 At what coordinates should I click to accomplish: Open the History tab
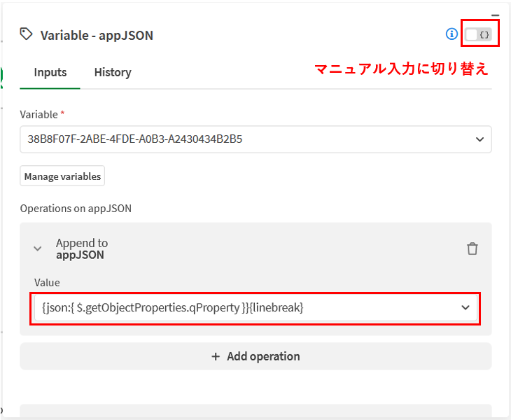(x=113, y=72)
